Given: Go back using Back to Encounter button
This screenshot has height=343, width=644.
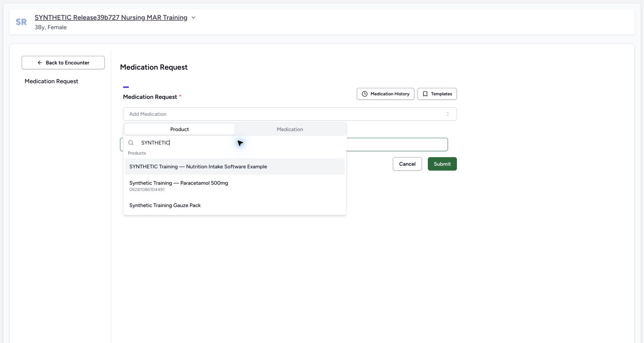Looking at the screenshot, I should pyautogui.click(x=63, y=63).
